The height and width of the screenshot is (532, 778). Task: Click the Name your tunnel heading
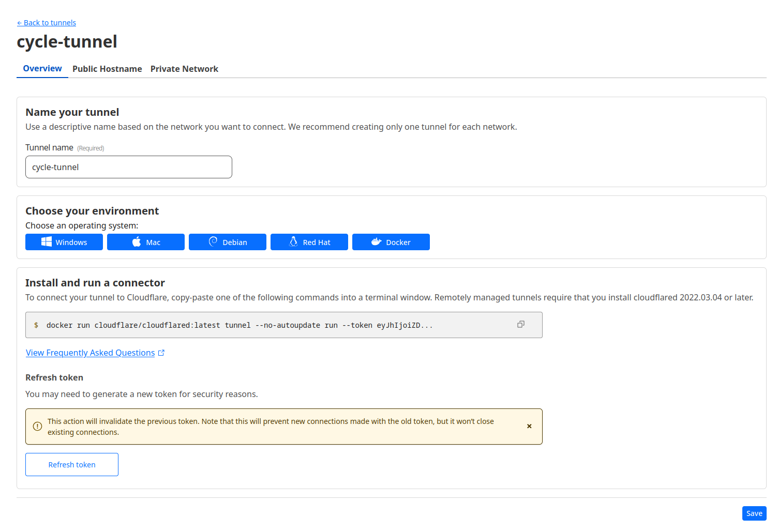[x=72, y=112]
